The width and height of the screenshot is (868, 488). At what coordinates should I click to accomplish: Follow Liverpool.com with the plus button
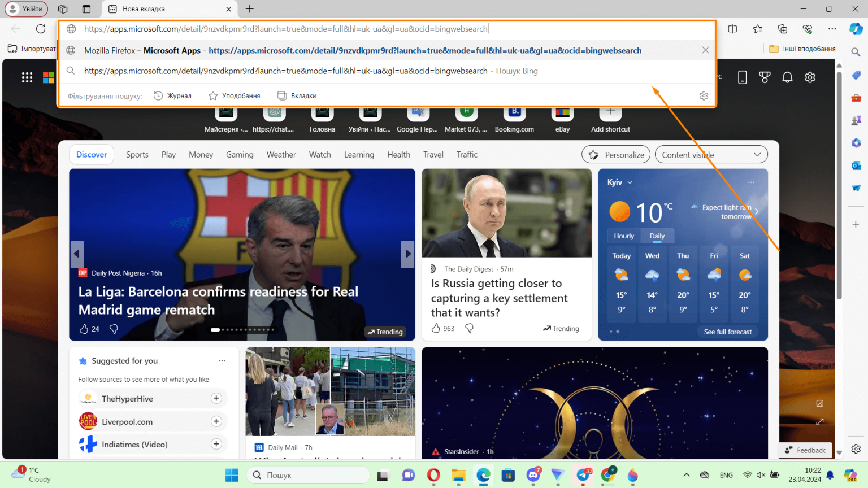[x=216, y=421]
